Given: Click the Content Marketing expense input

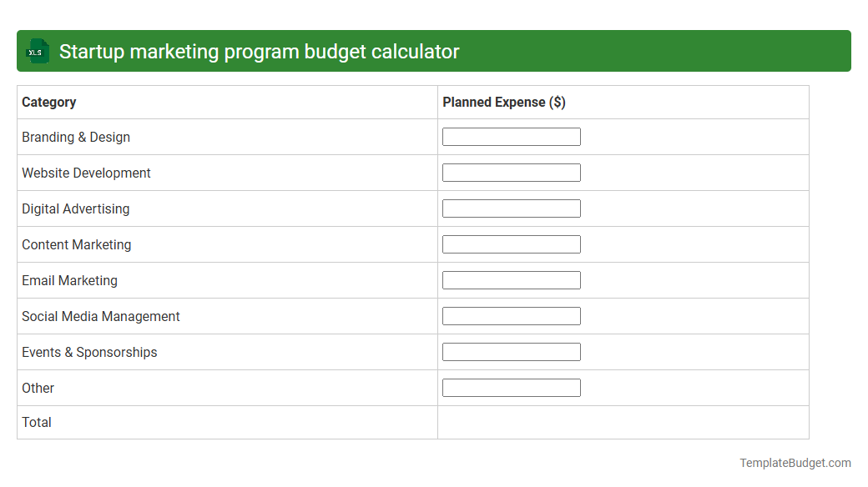Looking at the screenshot, I should click(511, 243).
